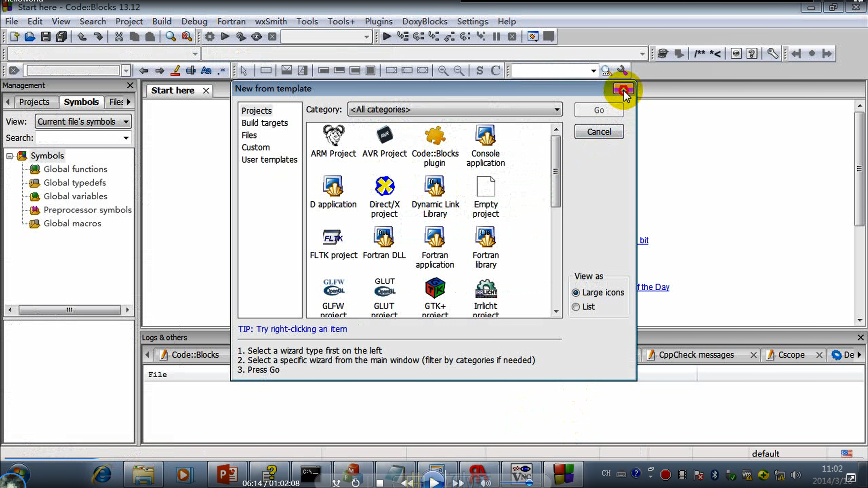
Task: Open PowerPoint from the taskbar
Action: [227, 475]
